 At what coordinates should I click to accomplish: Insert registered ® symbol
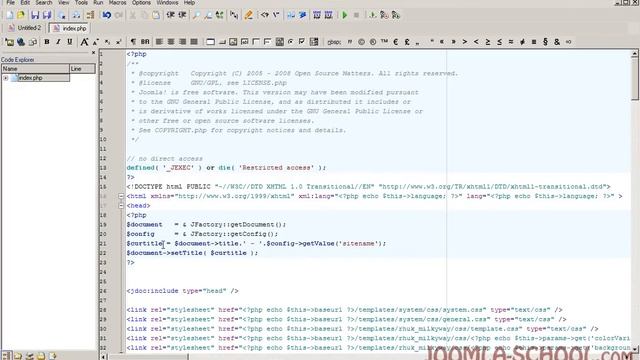tap(373, 42)
